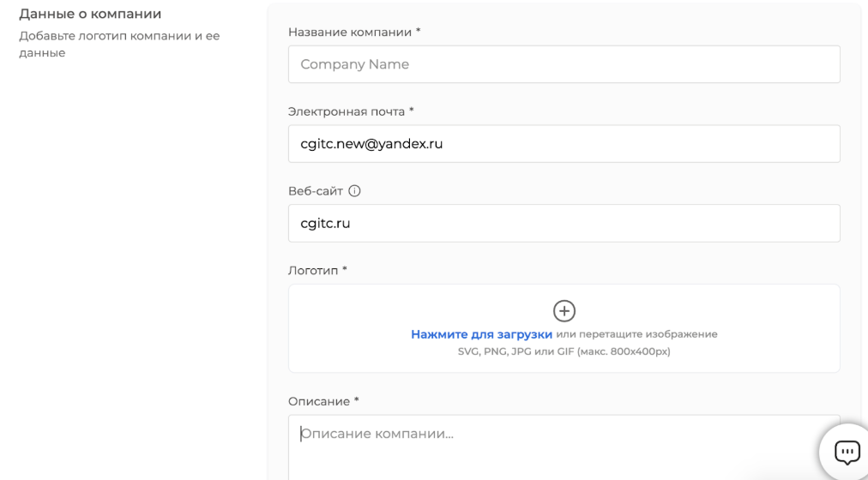The width and height of the screenshot is (868, 480).
Task: Click the required asterisk beside Логотип
Action: (x=345, y=270)
